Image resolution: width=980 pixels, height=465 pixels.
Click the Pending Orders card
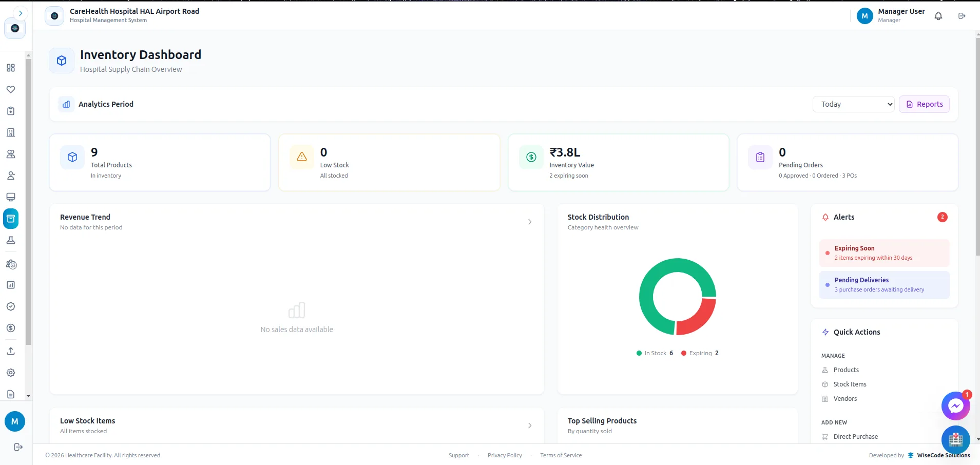(848, 163)
